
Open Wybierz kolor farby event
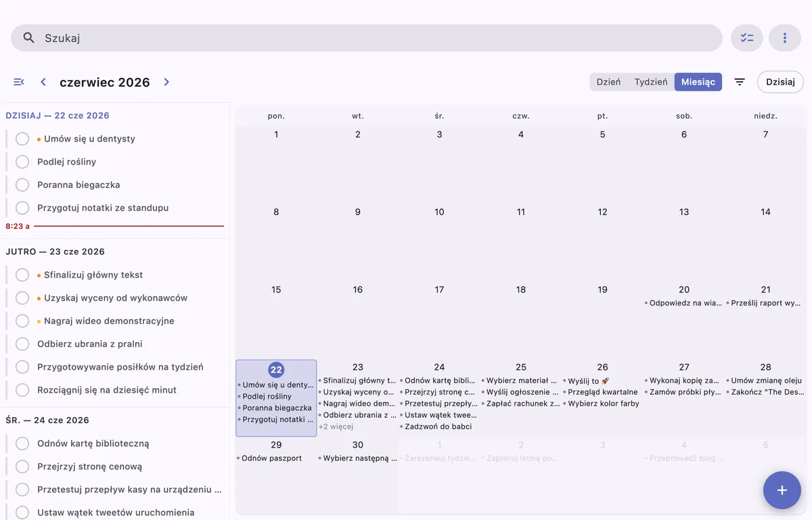(x=602, y=404)
